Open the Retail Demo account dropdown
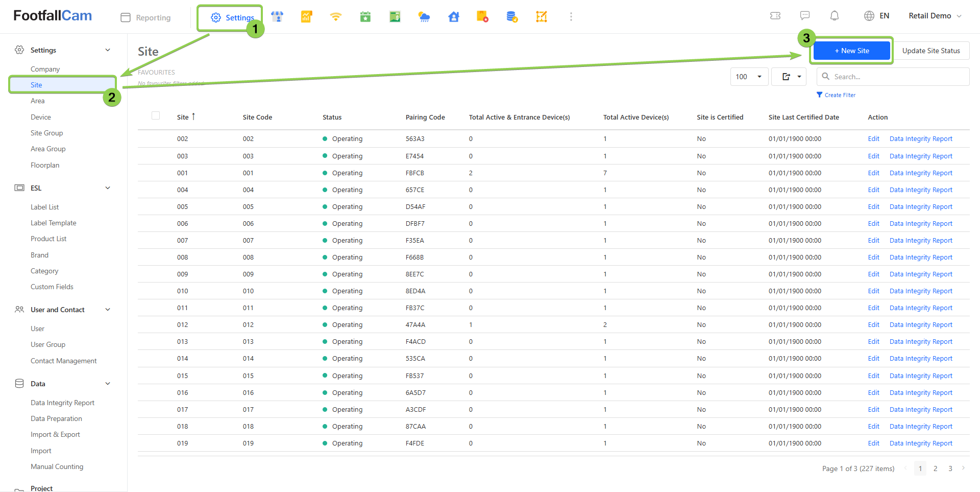Image resolution: width=980 pixels, height=492 pixels. [x=935, y=16]
